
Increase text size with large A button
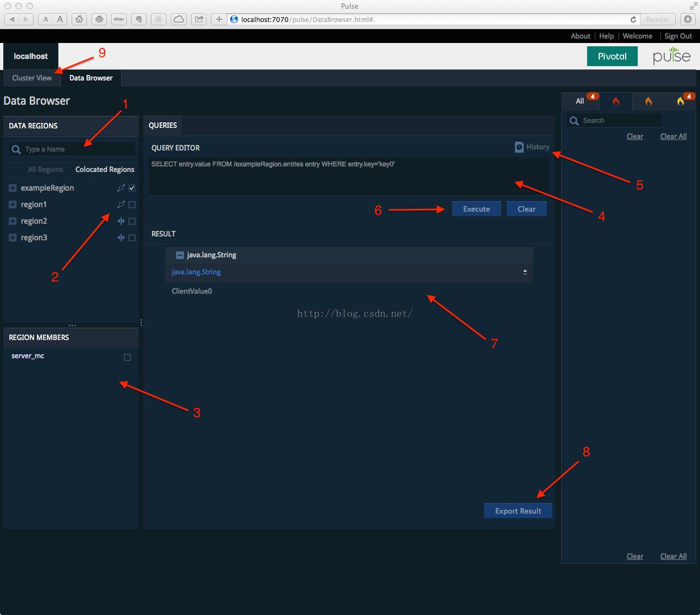coord(60,19)
